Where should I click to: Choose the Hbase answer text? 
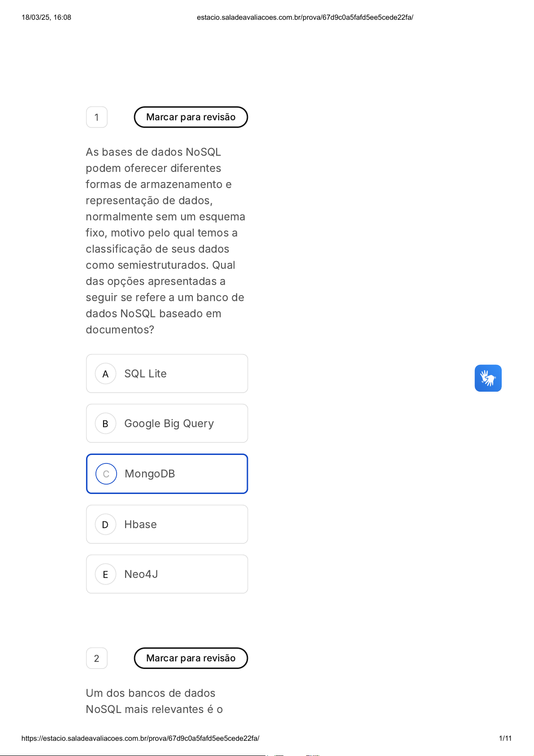coord(140,524)
